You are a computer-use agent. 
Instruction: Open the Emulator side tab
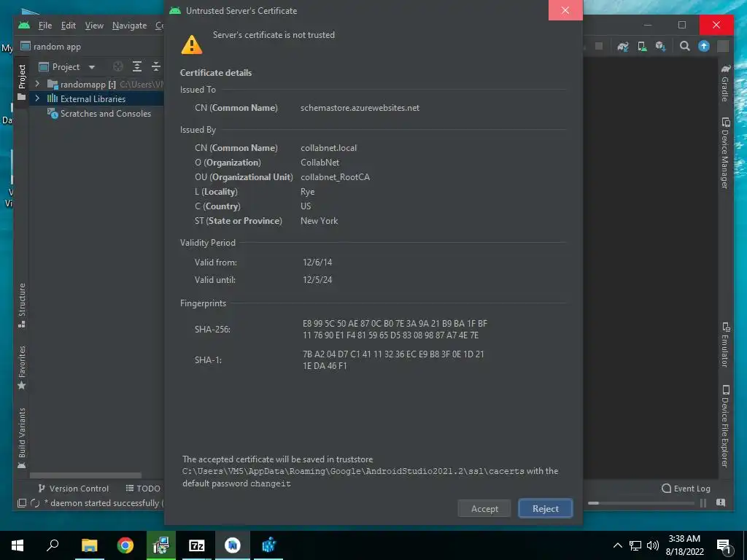coord(725,345)
